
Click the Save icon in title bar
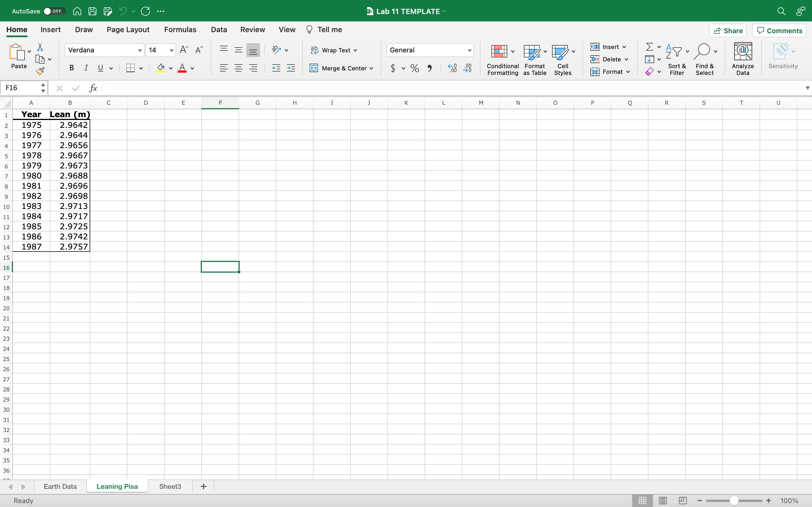[92, 11]
